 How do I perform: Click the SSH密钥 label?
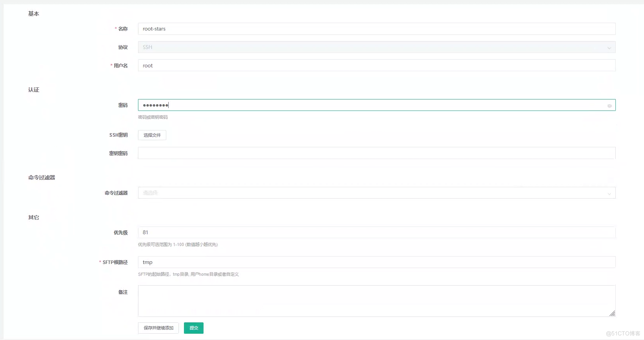point(118,135)
